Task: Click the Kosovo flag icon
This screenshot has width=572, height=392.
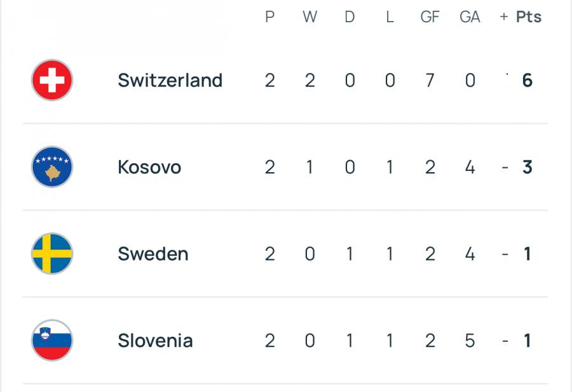Action: (x=52, y=167)
